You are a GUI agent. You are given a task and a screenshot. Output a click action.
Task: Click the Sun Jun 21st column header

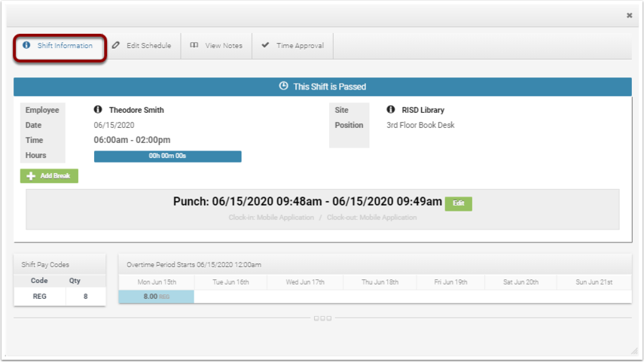tap(594, 282)
